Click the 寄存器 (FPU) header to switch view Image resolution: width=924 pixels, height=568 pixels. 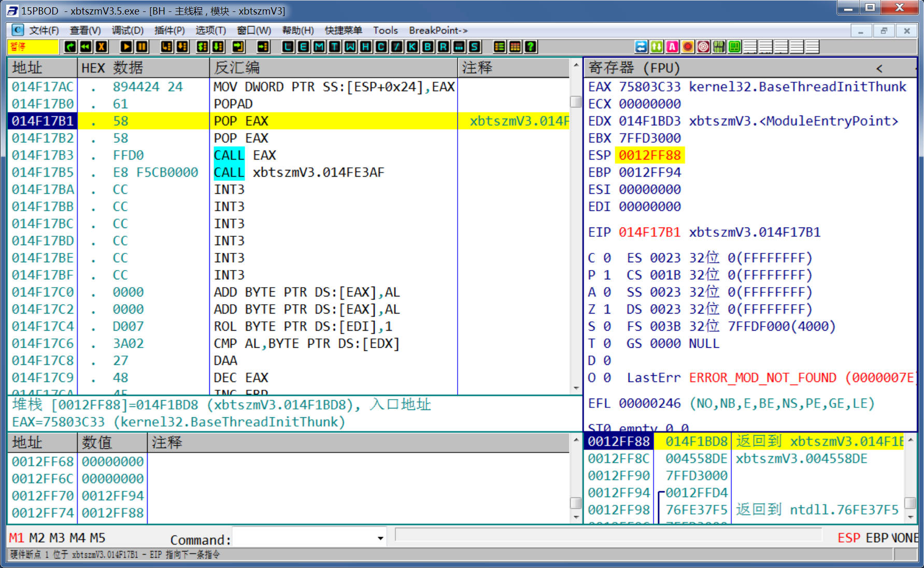point(634,68)
